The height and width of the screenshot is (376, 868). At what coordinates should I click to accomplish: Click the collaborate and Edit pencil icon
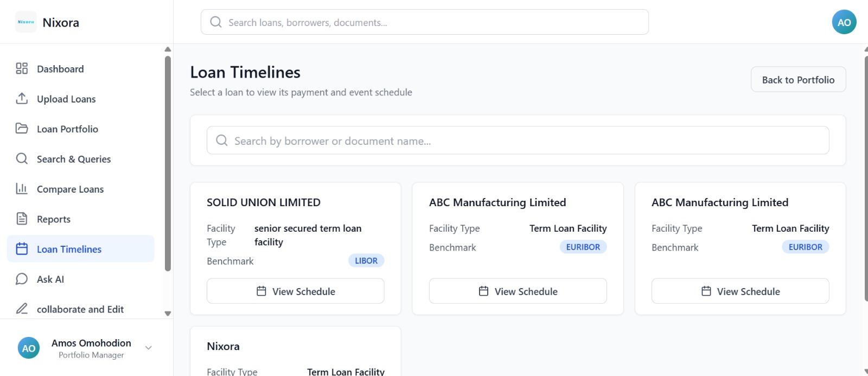(22, 309)
